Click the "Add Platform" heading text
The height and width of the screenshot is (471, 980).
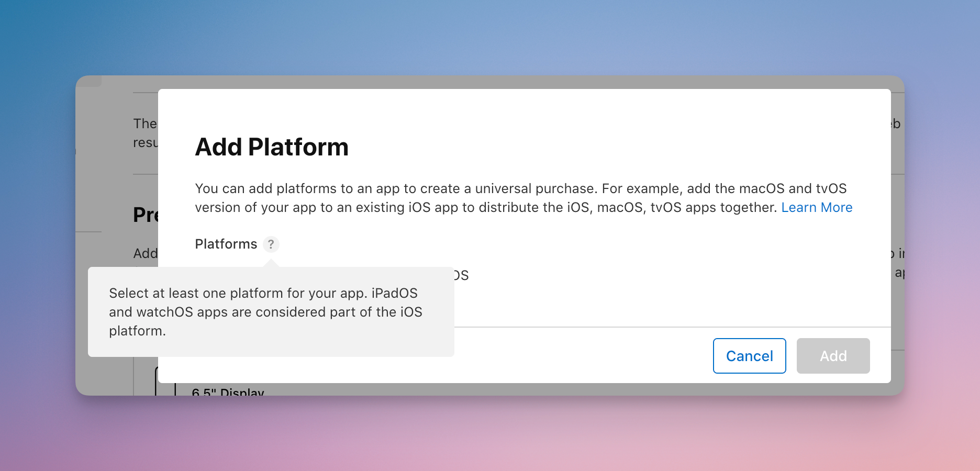[272, 147]
